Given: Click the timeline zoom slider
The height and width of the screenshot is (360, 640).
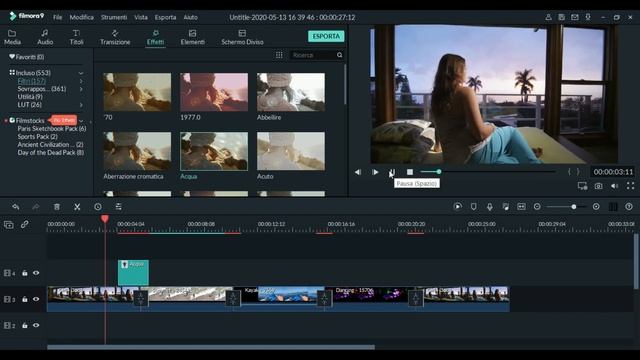Looking at the screenshot, I should click(x=567, y=207).
